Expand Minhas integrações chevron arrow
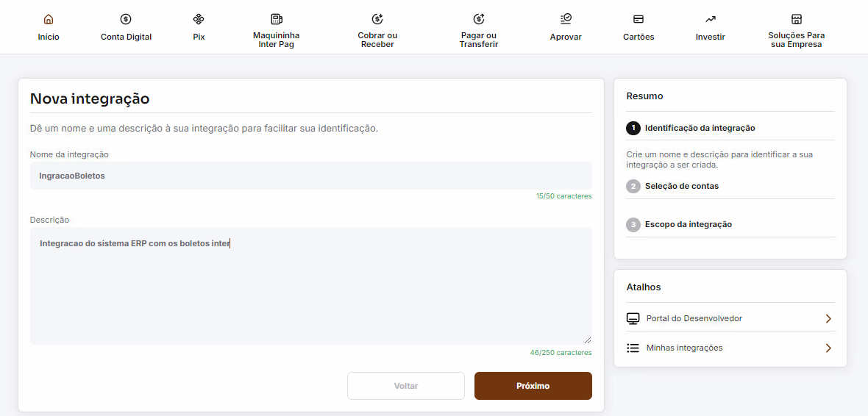The image size is (868, 416). click(828, 348)
